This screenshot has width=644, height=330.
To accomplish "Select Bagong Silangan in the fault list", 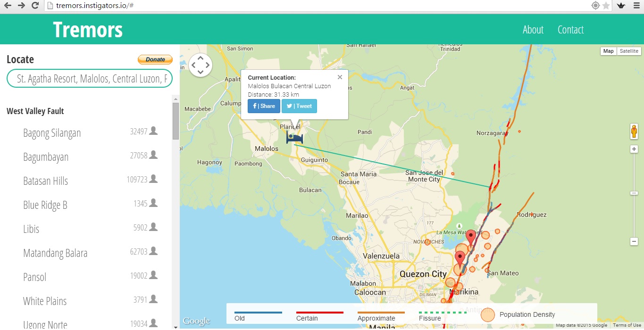I will pos(52,133).
